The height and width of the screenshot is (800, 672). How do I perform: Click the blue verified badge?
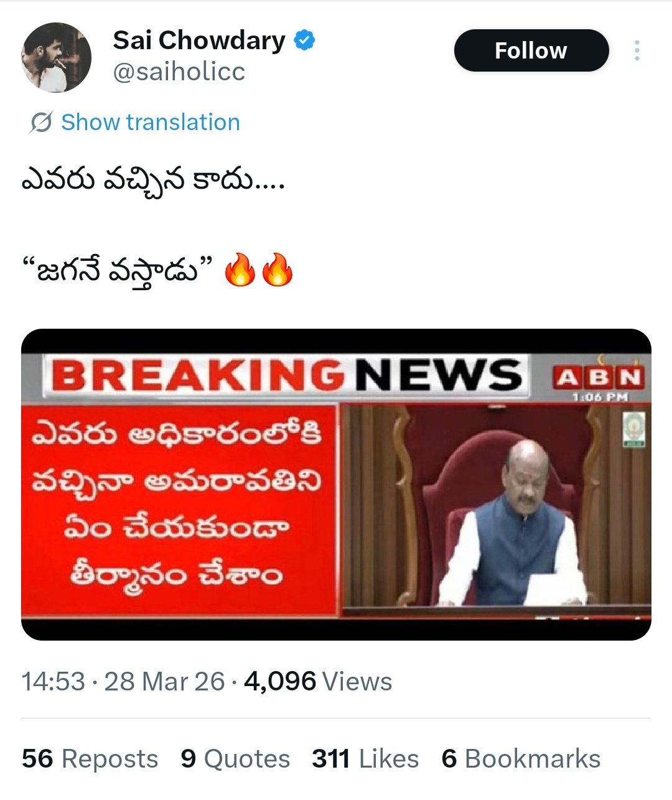point(304,41)
